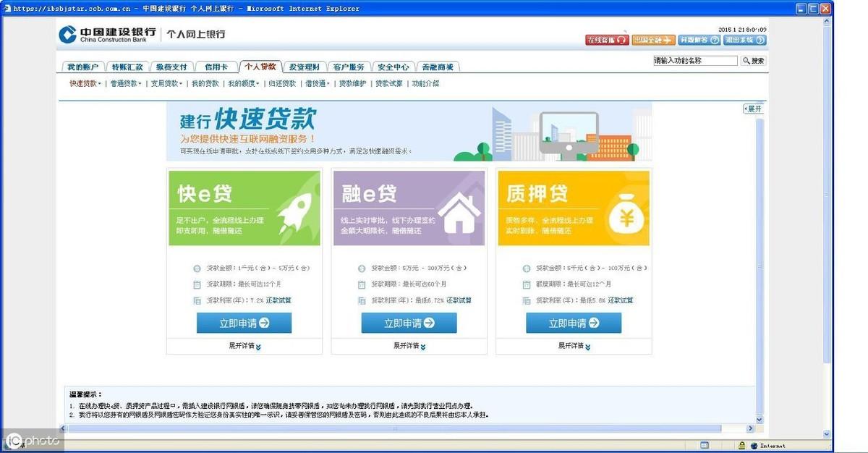Click the 退出系统 logout button
The height and width of the screenshot is (453, 868).
coord(744,40)
